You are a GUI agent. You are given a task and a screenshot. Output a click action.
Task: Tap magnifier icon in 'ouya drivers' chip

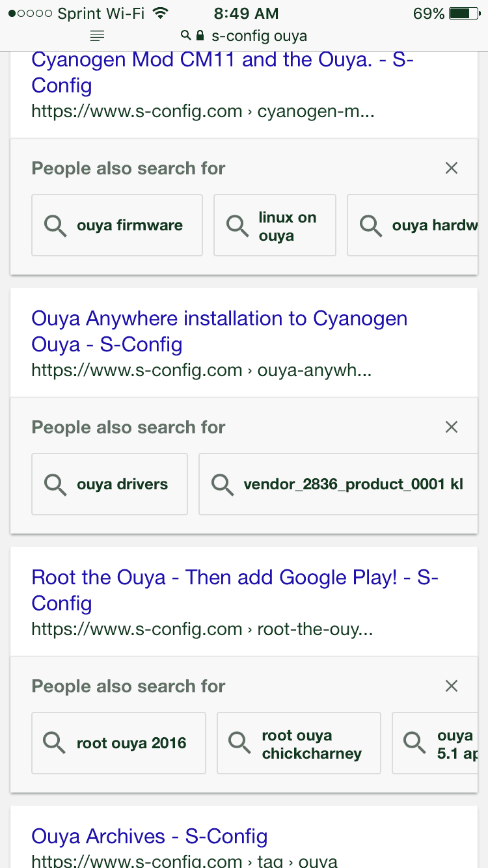55,485
